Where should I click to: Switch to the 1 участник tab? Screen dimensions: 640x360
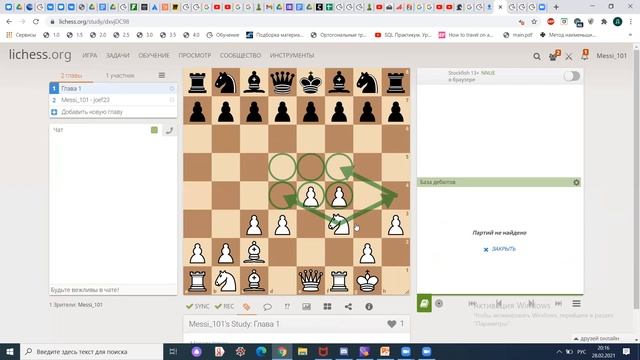(x=120, y=76)
